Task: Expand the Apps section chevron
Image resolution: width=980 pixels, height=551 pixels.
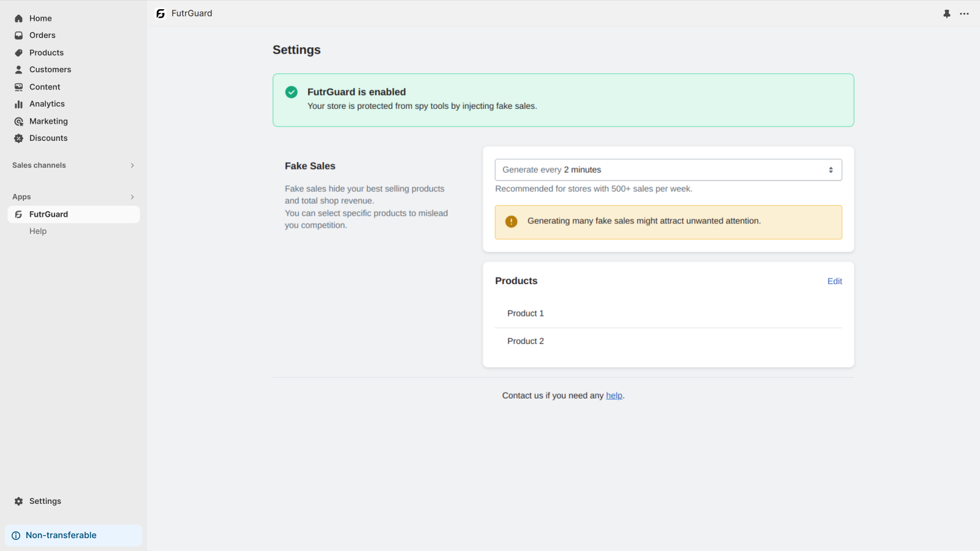Action: 132,197
